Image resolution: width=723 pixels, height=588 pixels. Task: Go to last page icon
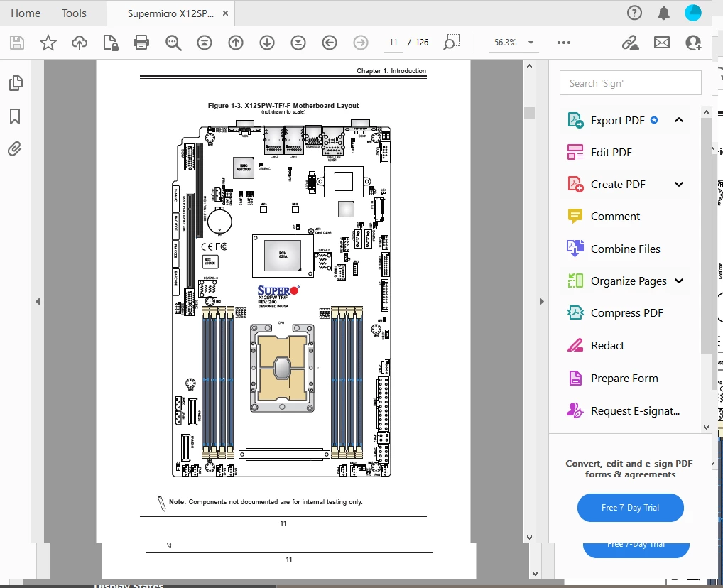click(298, 43)
